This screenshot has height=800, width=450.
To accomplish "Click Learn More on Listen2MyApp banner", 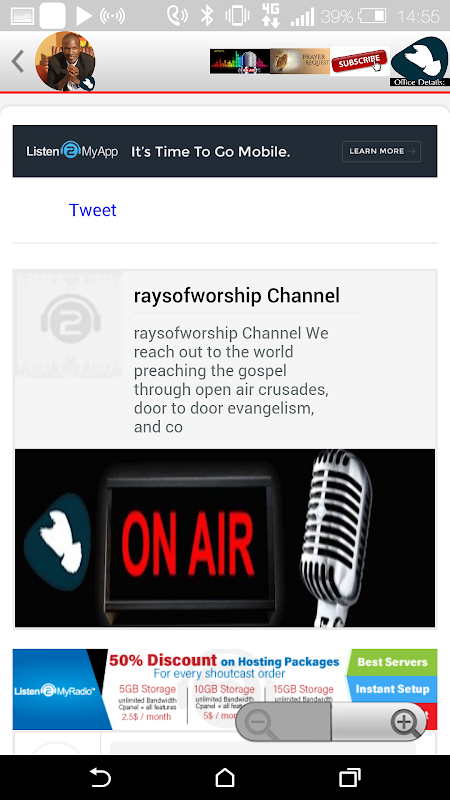I will coord(381,151).
